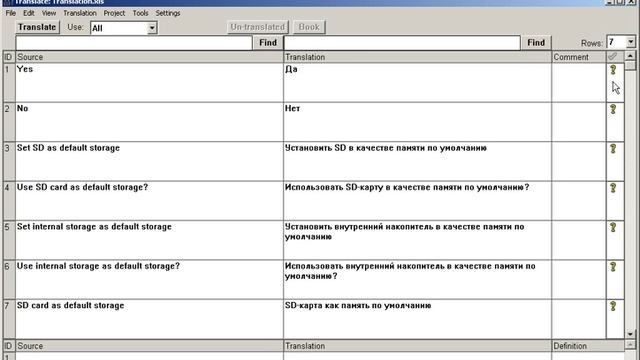The image size is (640, 360).
Task: Select translation 'SD-карта как память по умолчанию'
Action: [x=418, y=319]
